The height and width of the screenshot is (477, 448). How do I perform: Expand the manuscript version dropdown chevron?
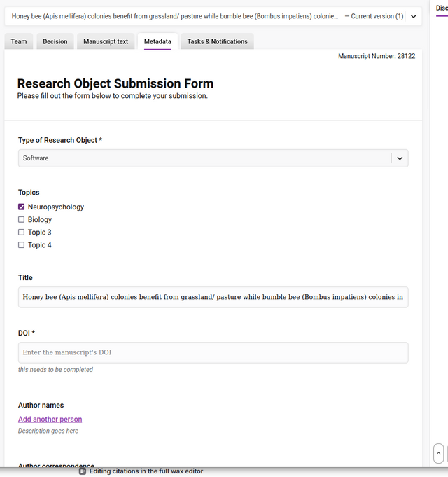[414, 16]
